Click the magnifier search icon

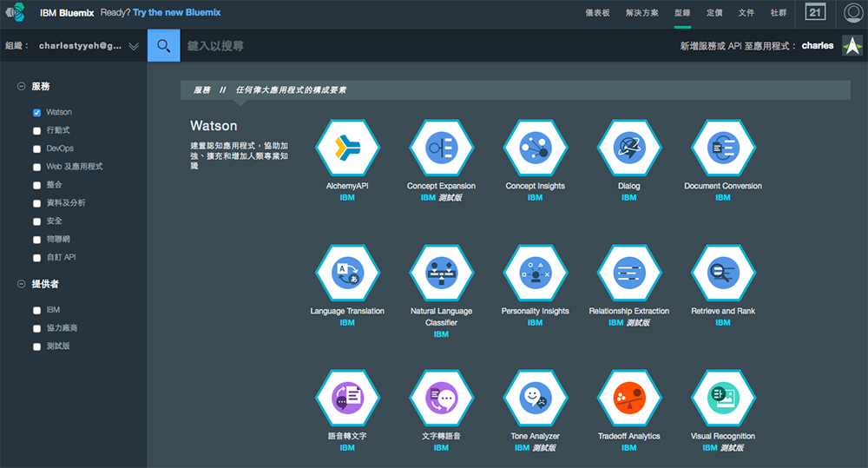coord(163,45)
